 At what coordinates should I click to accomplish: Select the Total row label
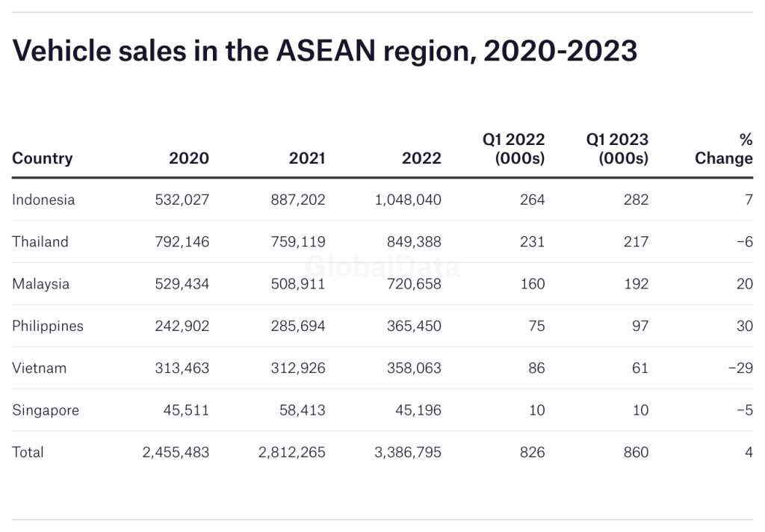pos(28,452)
